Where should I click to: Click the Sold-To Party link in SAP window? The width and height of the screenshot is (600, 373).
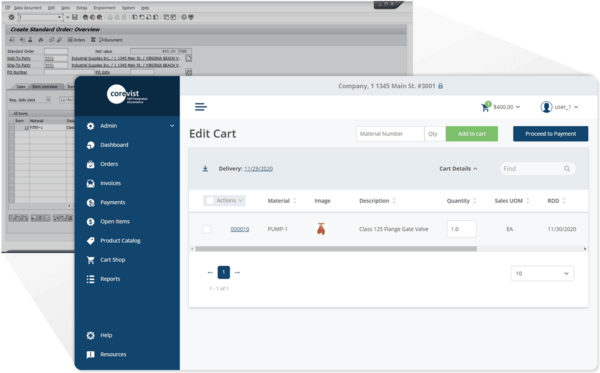[x=19, y=59]
